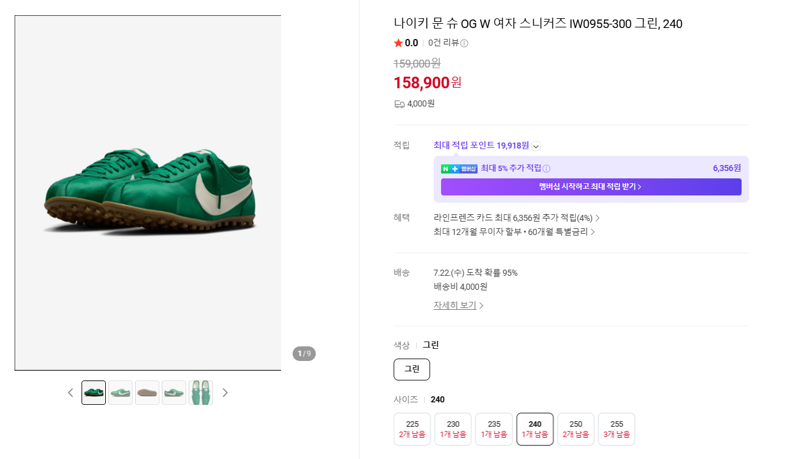Click the additional 5% reward info icon
Image resolution: width=800 pixels, height=459 pixels.
(x=546, y=168)
